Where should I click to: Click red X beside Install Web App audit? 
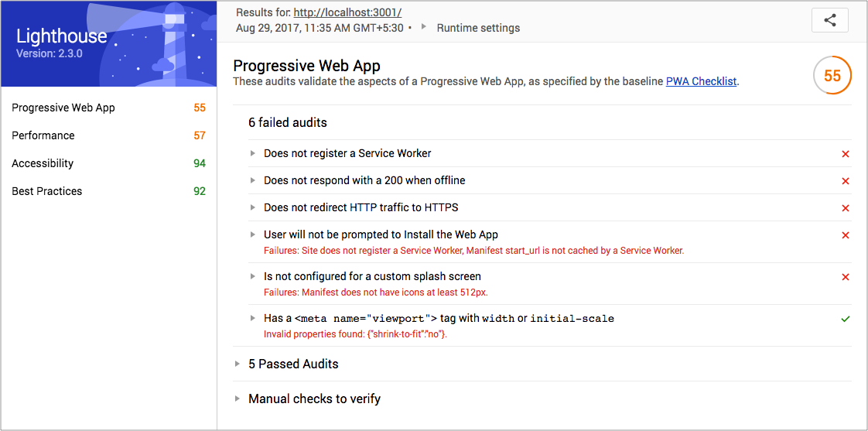(846, 235)
